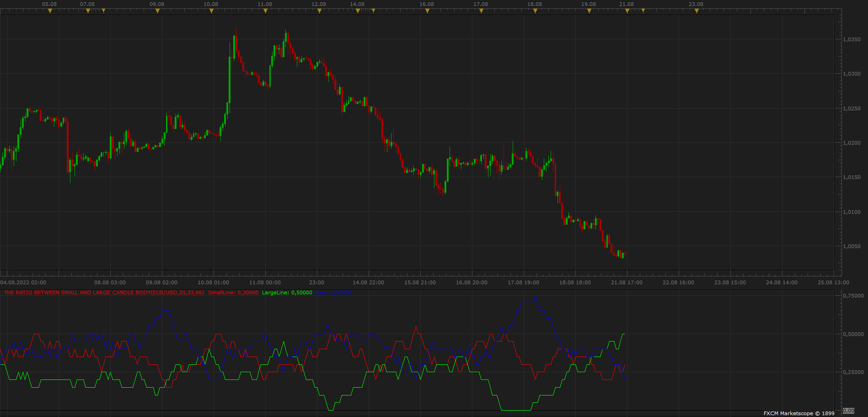Click the 05.08 day marker triangle
This screenshot has height=417, width=868.
click(50, 11)
